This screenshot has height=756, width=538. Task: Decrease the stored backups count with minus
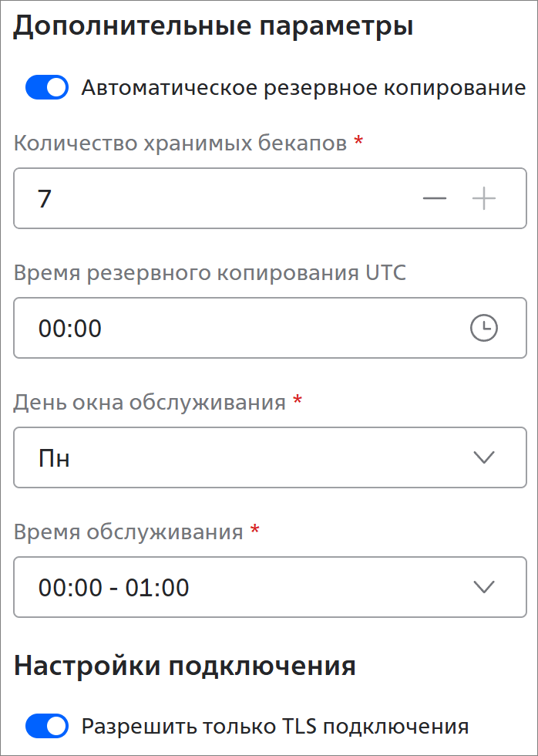tap(435, 200)
